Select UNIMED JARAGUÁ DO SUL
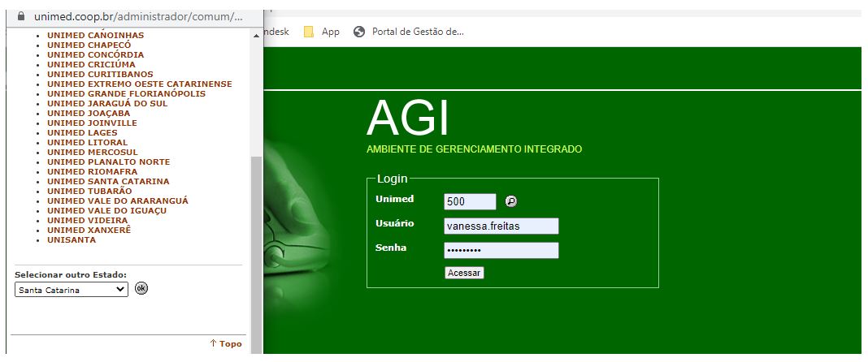 click(107, 103)
